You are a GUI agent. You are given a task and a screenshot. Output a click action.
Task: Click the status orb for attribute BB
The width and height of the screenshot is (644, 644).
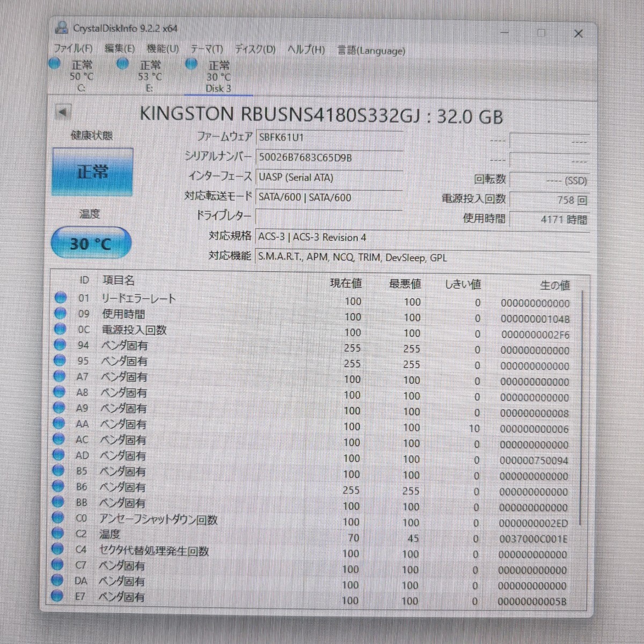(58, 502)
